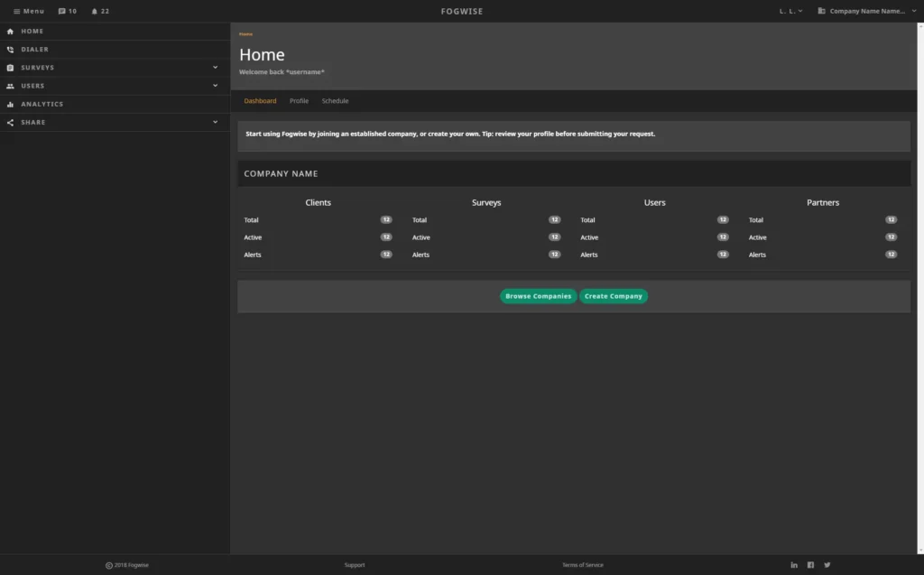Click the large Home page title
Viewport: 924px width, 575px height.
pos(262,54)
